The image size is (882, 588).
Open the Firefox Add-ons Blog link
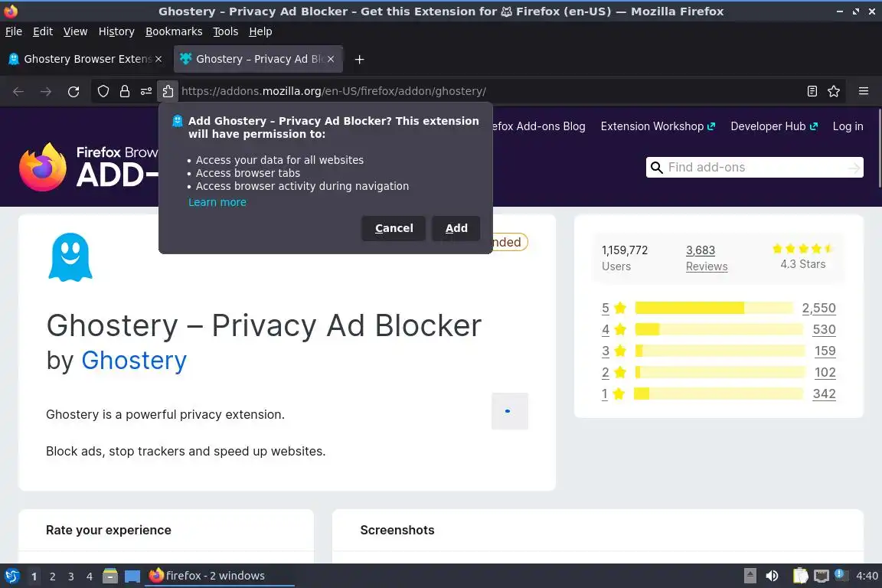[x=539, y=126]
